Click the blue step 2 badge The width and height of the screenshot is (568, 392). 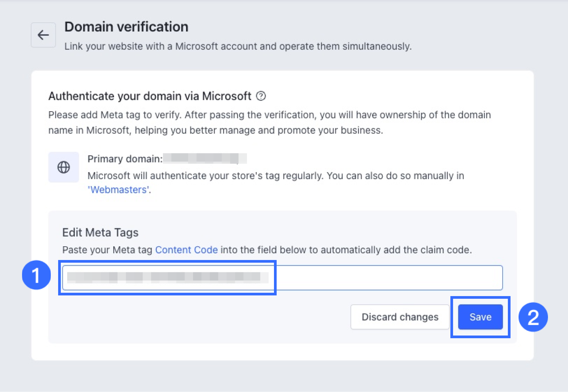point(533,317)
